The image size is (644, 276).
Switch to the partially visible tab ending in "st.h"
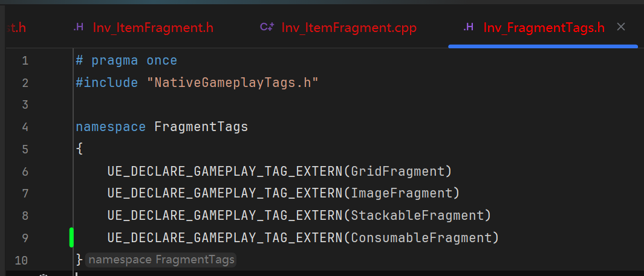tap(13, 28)
